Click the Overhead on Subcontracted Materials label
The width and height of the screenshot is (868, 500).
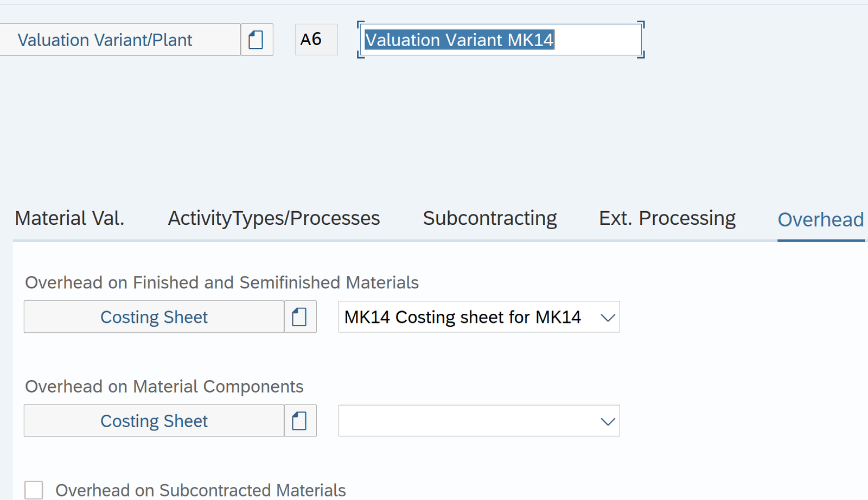200,490
